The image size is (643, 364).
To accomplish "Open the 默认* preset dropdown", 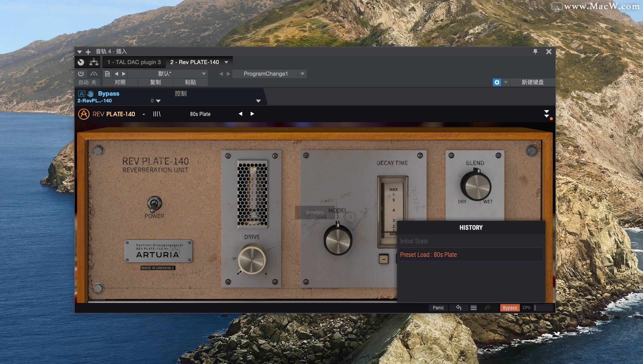I will (168, 74).
